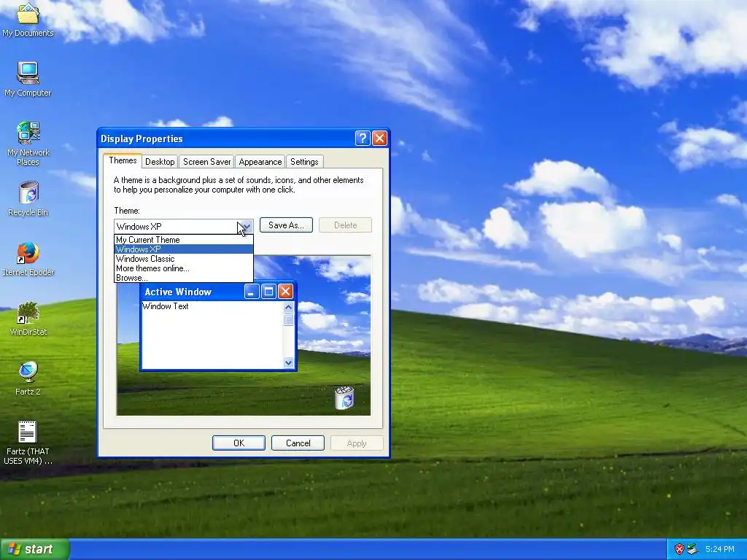Click the Recycle Bin icon in theme preview
Viewport: 747px width, 560px height.
point(344,397)
